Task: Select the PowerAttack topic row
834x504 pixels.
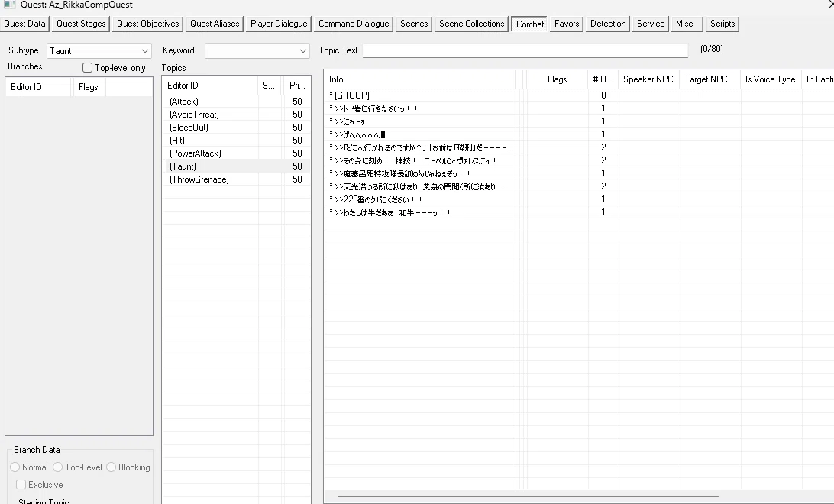Action: 237,153
